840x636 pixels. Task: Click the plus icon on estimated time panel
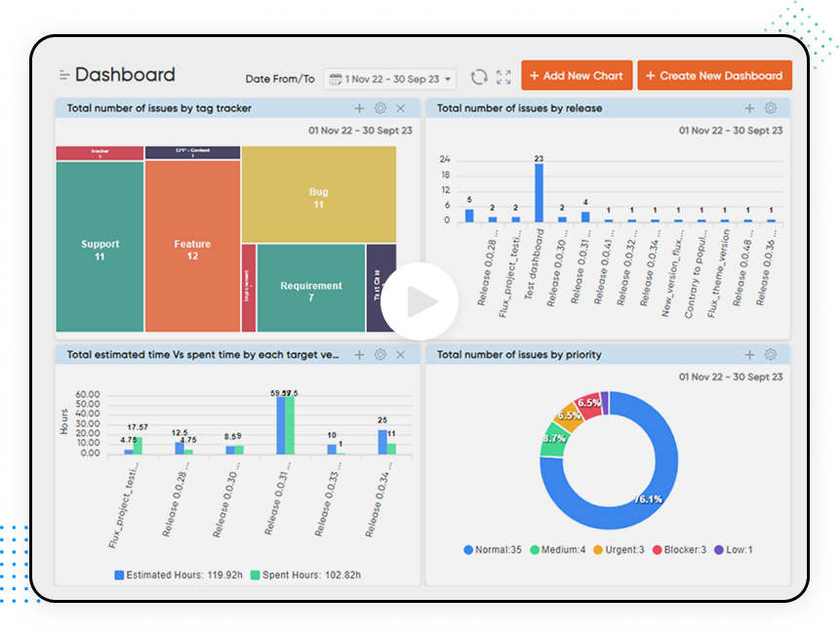(359, 355)
